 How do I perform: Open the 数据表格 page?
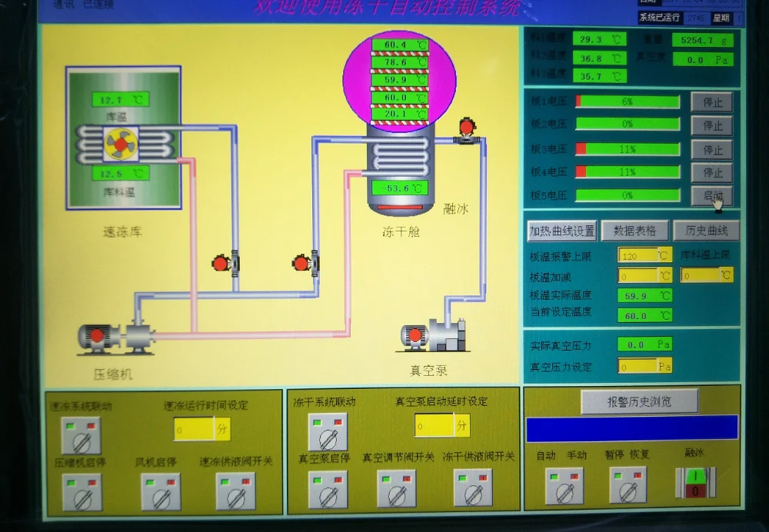tap(634, 230)
